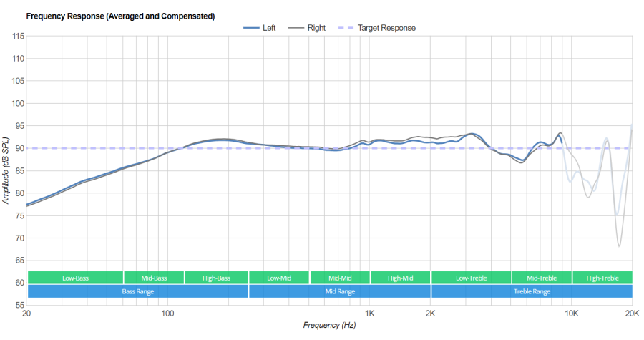Click the Frequency (Hz) axis title
Image resolution: width=644 pixels, height=340 pixels.
tap(329, 325)
